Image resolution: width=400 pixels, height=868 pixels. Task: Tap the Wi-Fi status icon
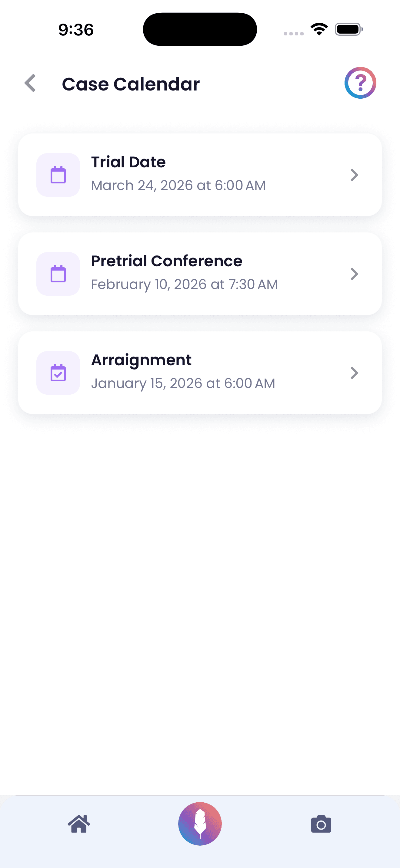319,29
